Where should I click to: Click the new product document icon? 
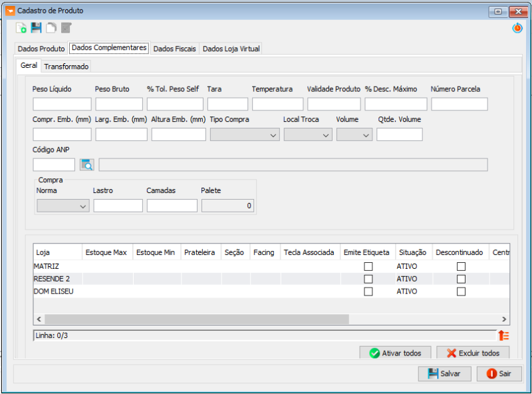pos(21,28)
